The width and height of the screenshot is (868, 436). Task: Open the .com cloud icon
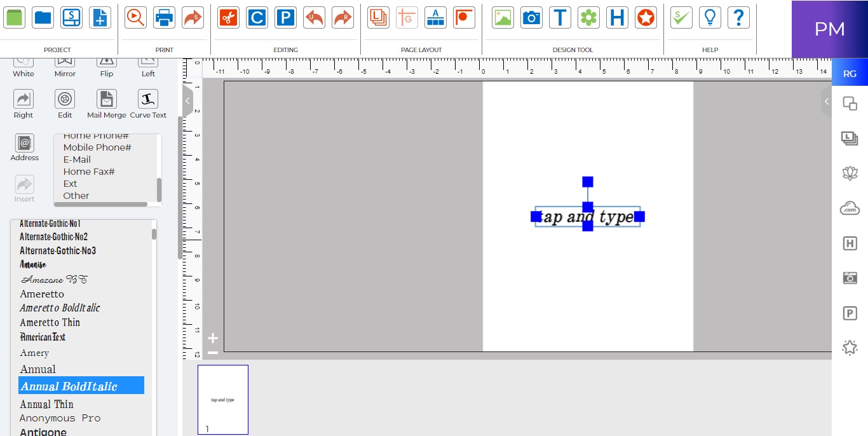click(x=850, y=208)
